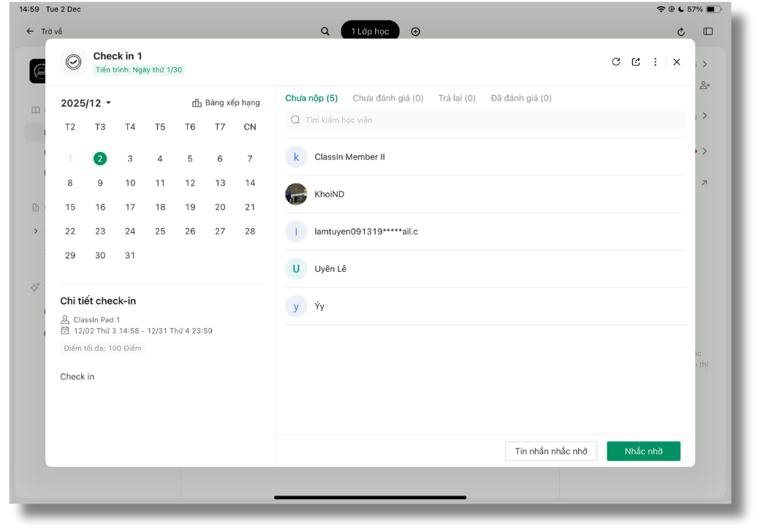Go back with the Trở về arrow

(30, 31)
